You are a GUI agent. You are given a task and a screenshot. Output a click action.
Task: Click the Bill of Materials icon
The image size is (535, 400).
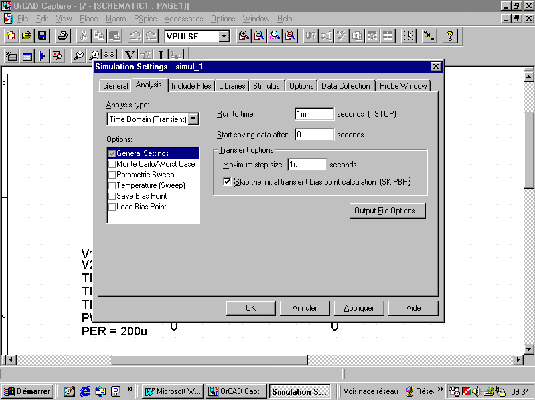click(x=389, y=36)
